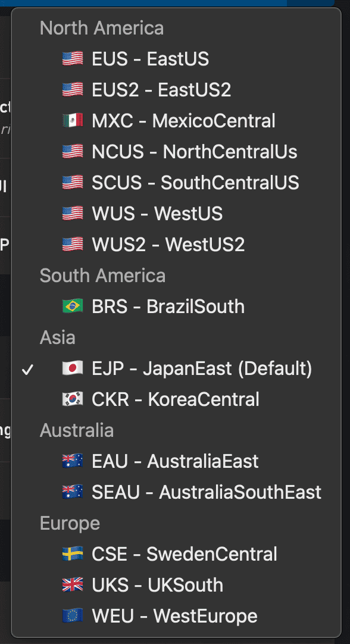Choose CKR - KoreaCentral region
The height and width of the screenshot is (644, 350).
(176, 399)
